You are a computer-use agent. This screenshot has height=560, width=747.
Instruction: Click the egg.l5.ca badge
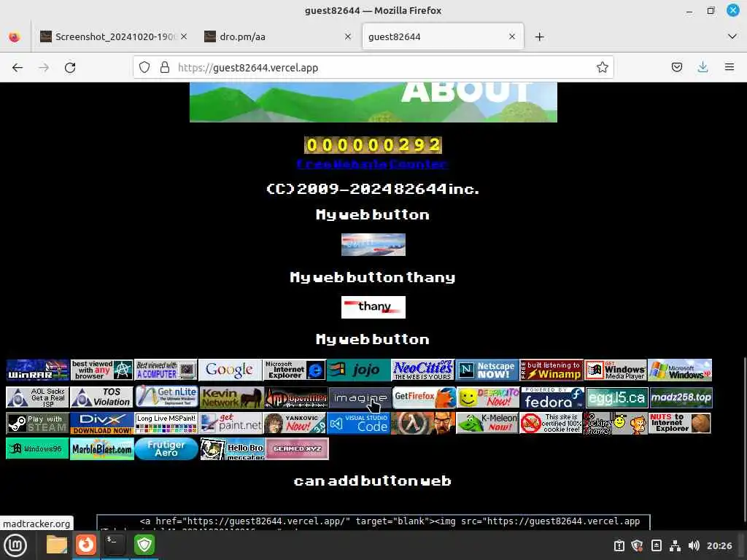pyautogui.click(x=616, y=397)
